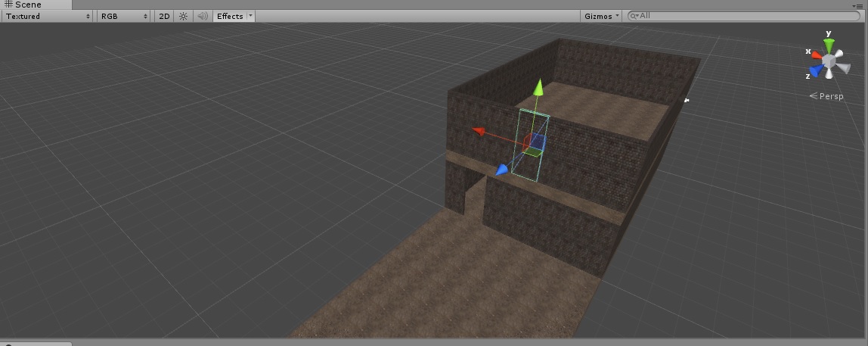Click the red X axis cone of the orientation gizmo
Screen dimensions: 868x346
click(x=817, y=55)
